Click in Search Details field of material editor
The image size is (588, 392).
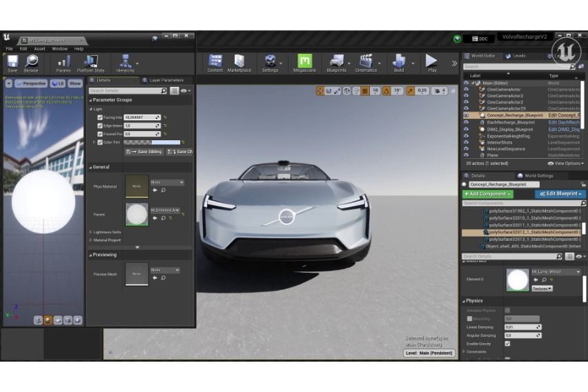click(x=128, y=91)
